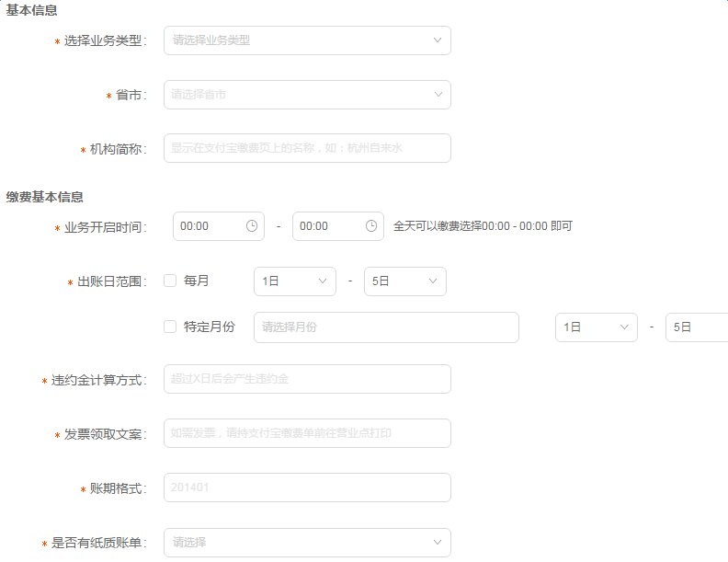This screenshot has width=728, height=562.
Task: Click the start time 00:00 clock icon
Action: click(x=252, y=226)
